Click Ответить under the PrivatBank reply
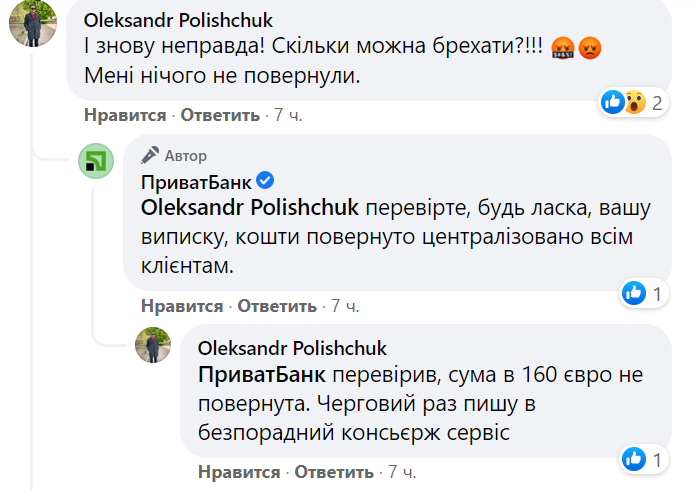 (276, 305)
